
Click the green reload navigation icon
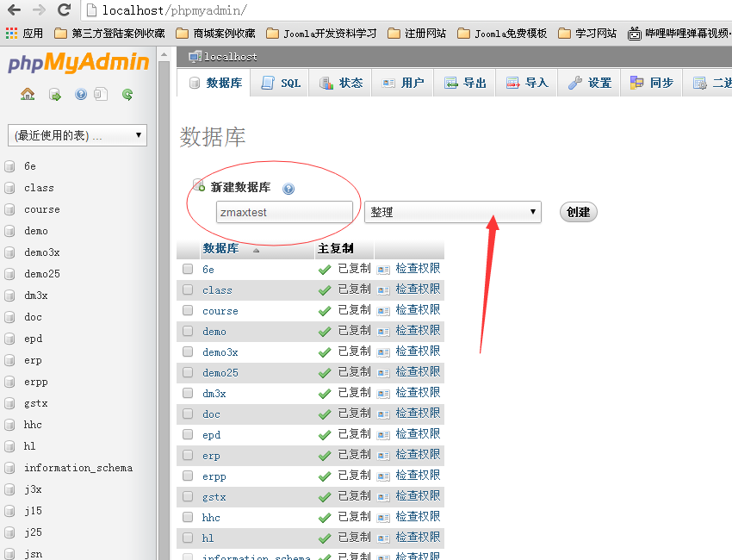(x=127, y=95)
